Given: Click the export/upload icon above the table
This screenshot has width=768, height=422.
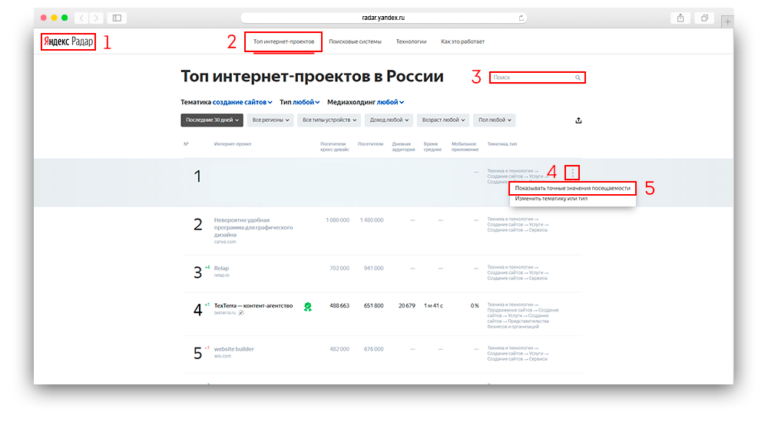Looking at the screenshot, I should pyautogui.click(x=579, y=121).
